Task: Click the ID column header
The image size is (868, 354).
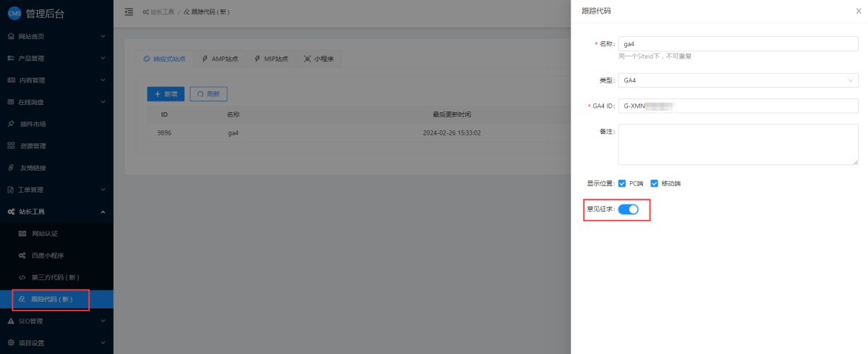Action: 164,114
